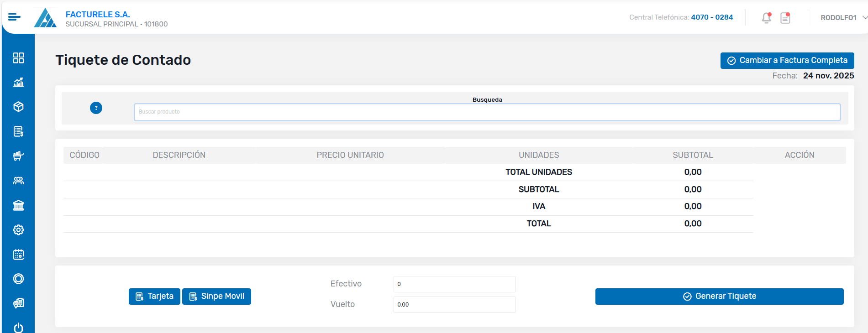Open the statistics chart icon in sidebar
This screenshot has height=333, width=868.
tap(18, 83)
